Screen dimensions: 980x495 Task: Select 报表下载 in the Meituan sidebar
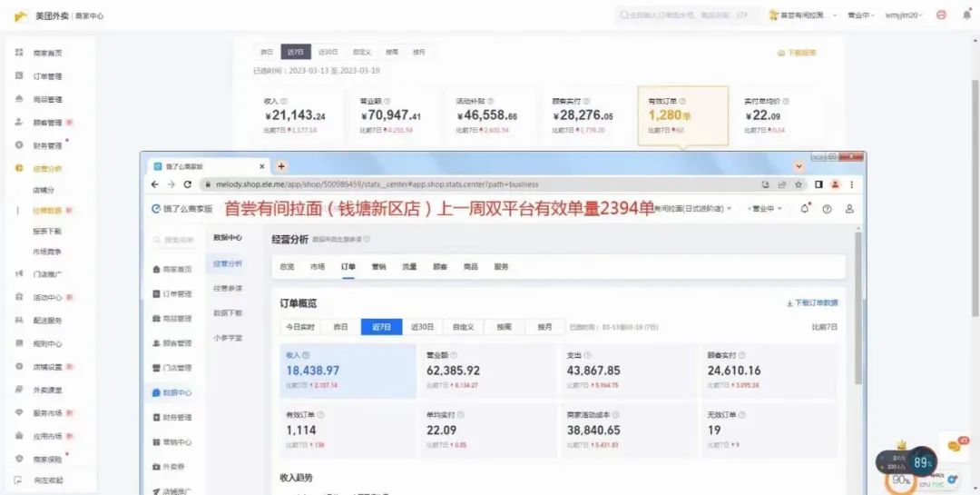click(x=47, y=231)
